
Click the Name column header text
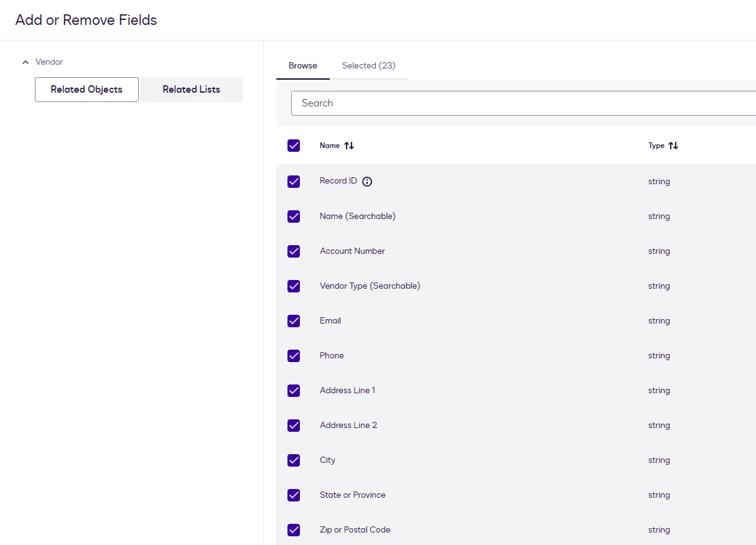(330, 146)
